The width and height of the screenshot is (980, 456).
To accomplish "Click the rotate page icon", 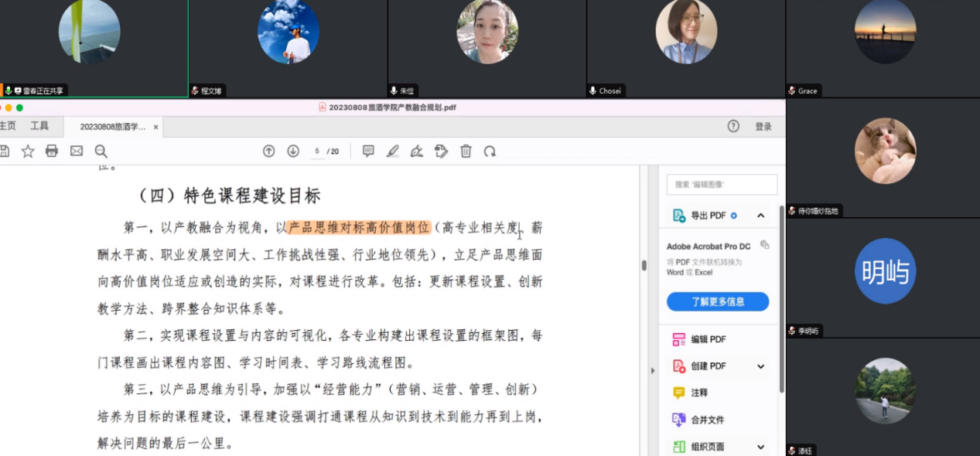I will pyautogui.click(x=490, y=151).
